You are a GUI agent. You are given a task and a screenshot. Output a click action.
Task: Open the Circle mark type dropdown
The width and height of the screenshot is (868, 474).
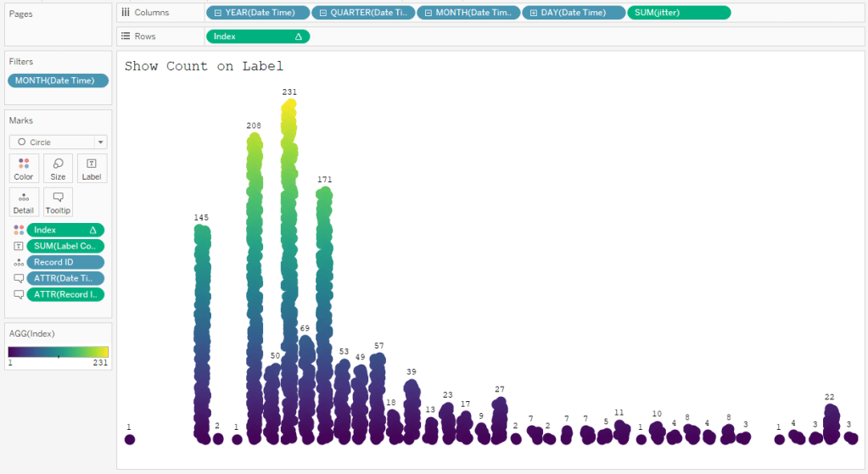(x=58, y=142)
